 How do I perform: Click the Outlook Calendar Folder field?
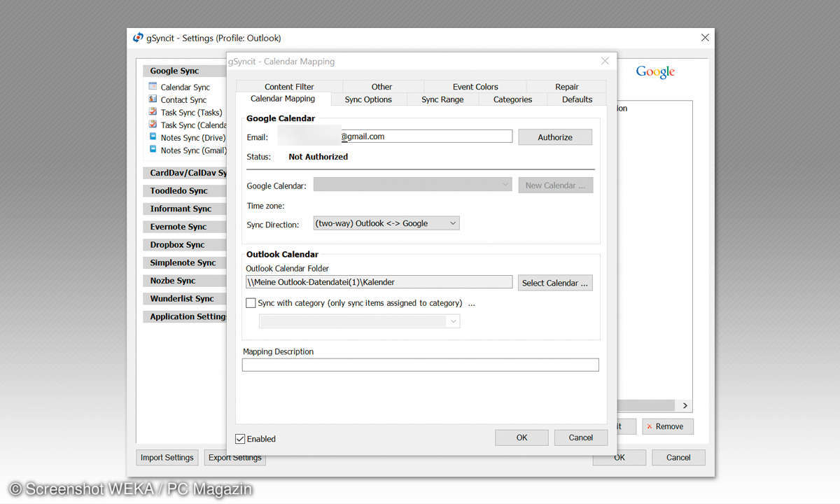[379, 282]
